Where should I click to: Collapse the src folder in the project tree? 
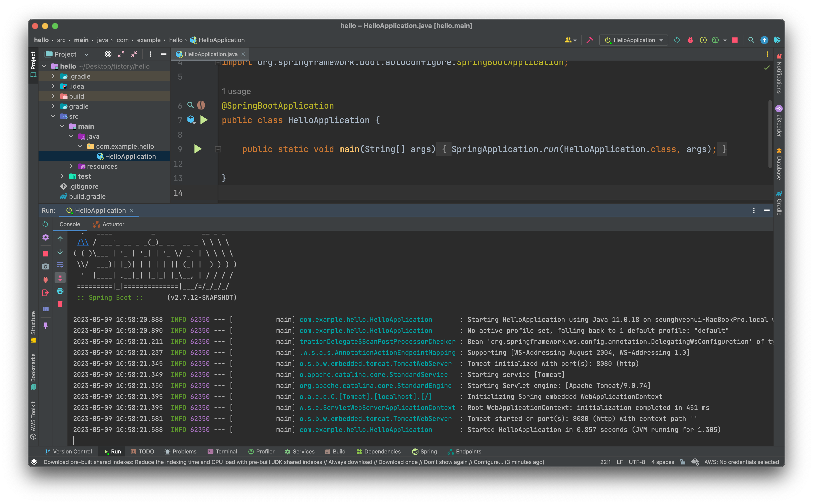coord(53,116)
